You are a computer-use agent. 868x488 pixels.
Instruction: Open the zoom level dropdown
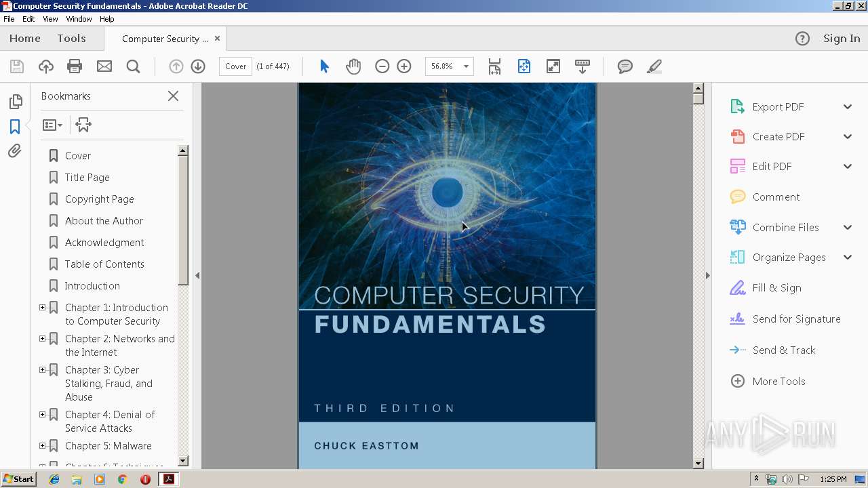466,66
